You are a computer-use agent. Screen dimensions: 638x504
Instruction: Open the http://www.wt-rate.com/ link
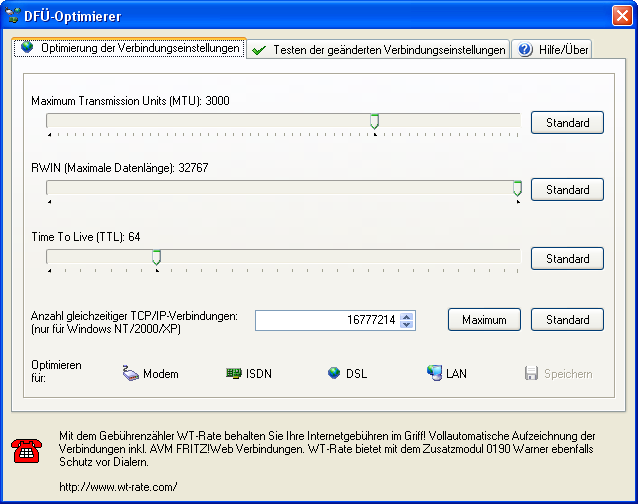[118, 487]
